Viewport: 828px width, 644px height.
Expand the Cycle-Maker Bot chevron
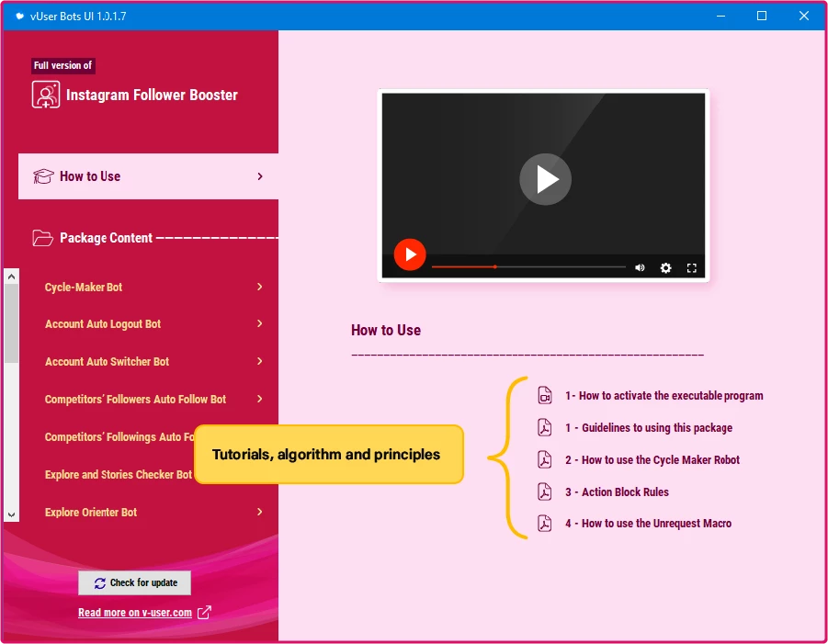260,287
